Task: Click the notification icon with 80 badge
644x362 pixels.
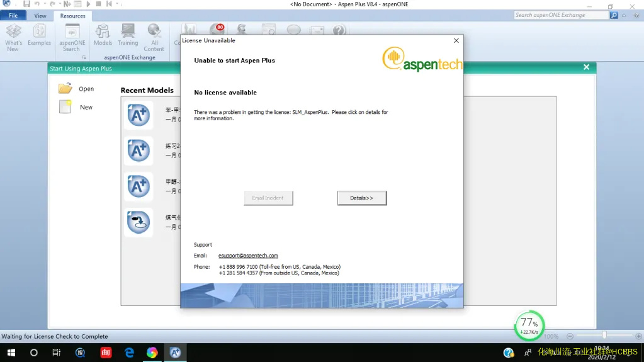Action: pos(217,30)
